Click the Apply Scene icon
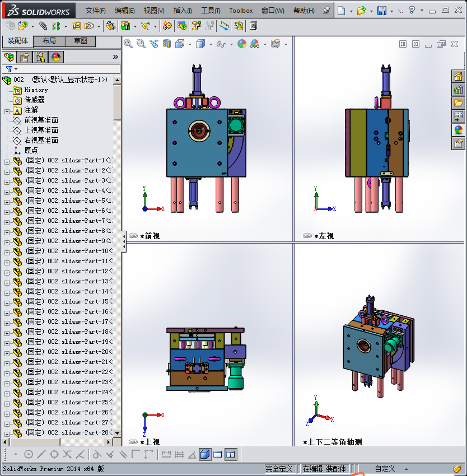This screenshot has width=467, height=476. 255,44
